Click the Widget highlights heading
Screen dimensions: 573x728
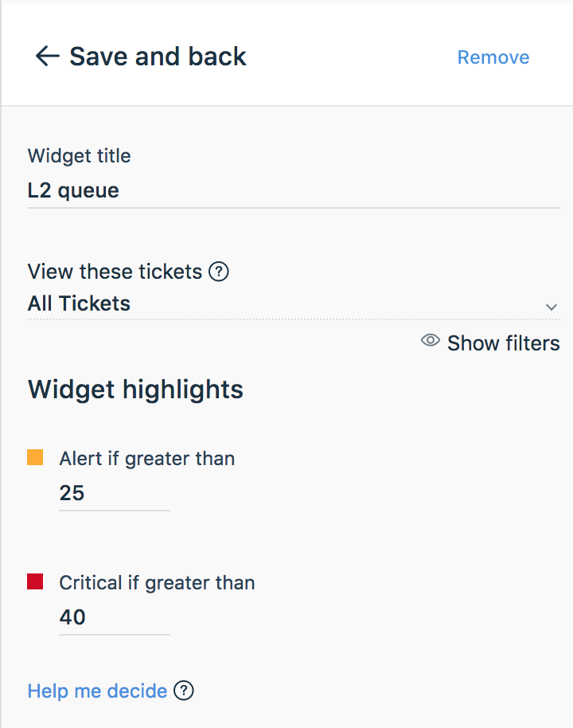(x=135, y=389)
